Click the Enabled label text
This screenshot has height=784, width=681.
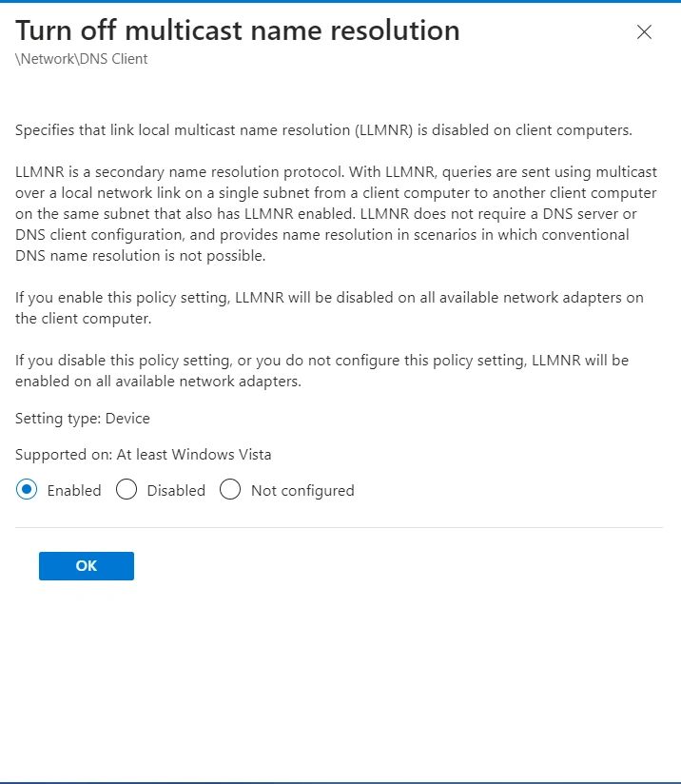click(x=73, y=490)
